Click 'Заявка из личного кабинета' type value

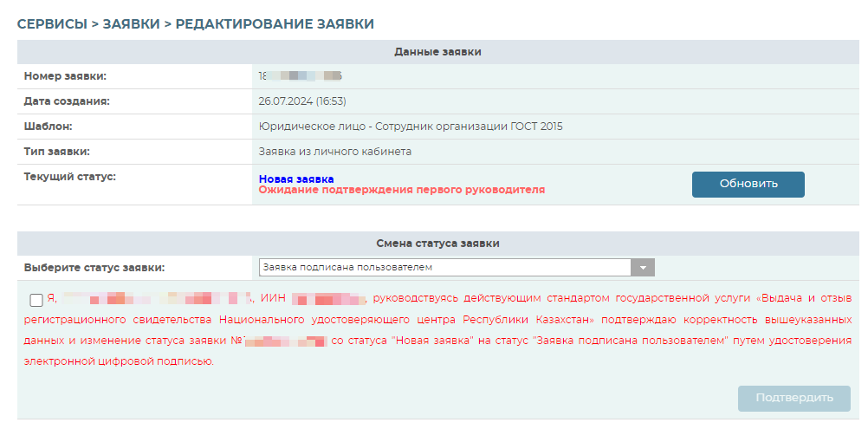point(334,152)
